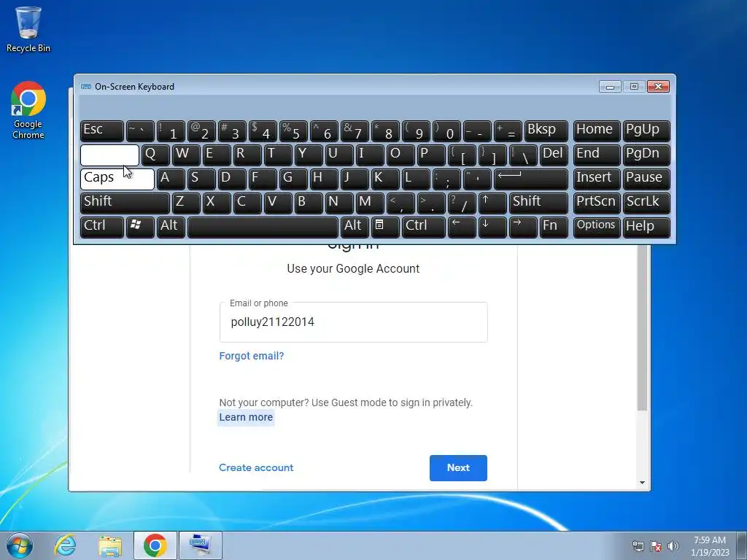The width and height of the screenshot is (747, 560).
Task: Open the Action Center flag icon
Action: pyautogui.click(x=656, y=546)
